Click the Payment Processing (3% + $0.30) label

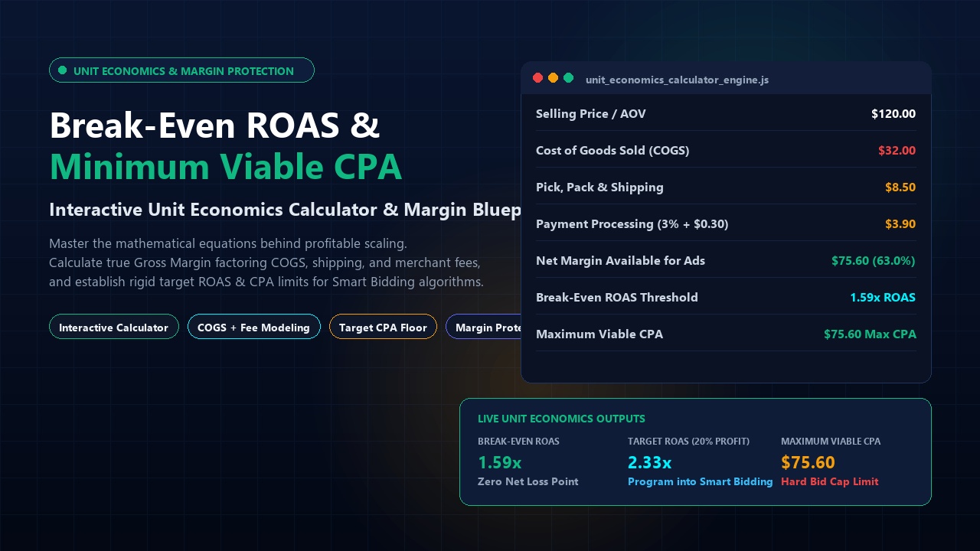click(x=632, y=224)
